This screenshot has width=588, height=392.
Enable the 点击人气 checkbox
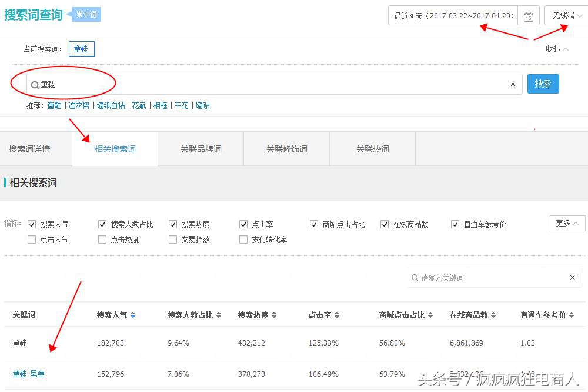[x=32, y=238]
